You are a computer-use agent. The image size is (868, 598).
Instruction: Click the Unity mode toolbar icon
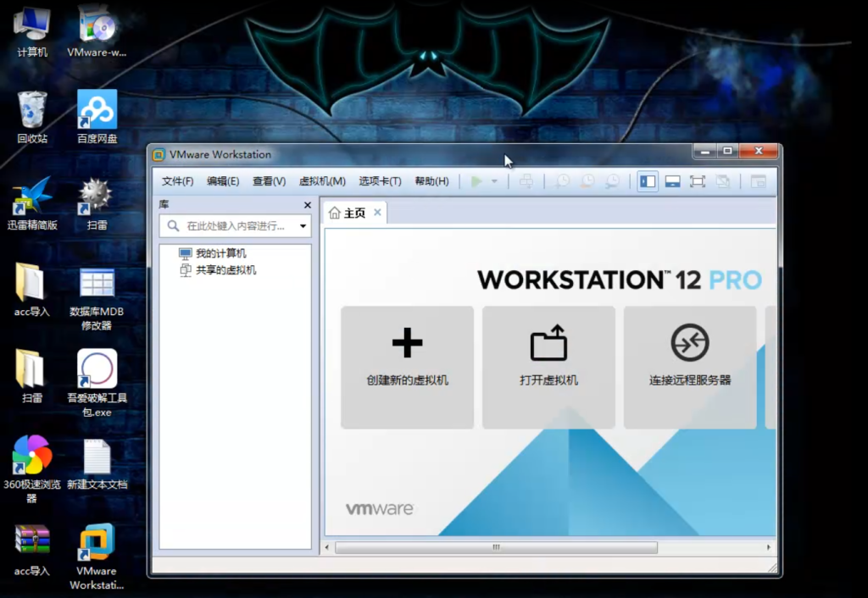(723, 181)
